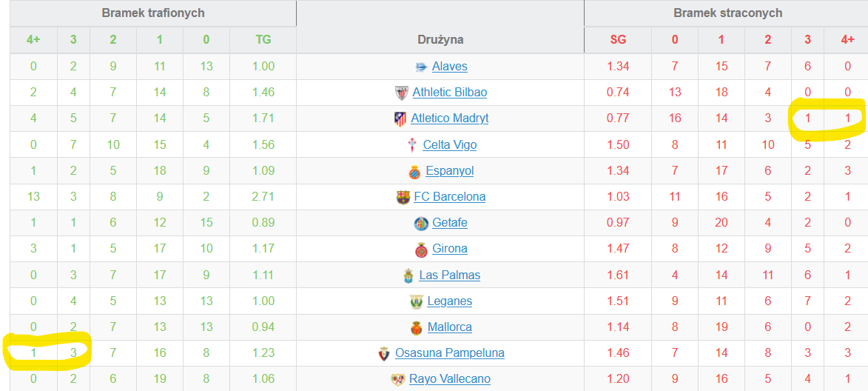The image size is (868, 391).
Task: Click the Athletic Bilbao club crest
Action: tap(402, 93)
